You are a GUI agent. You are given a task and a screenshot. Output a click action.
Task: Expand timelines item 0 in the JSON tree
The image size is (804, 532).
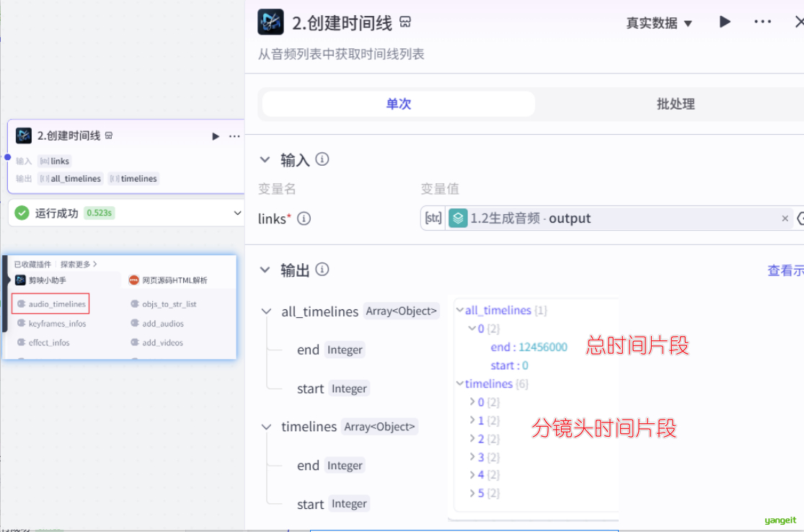click(x=472, y=402)
